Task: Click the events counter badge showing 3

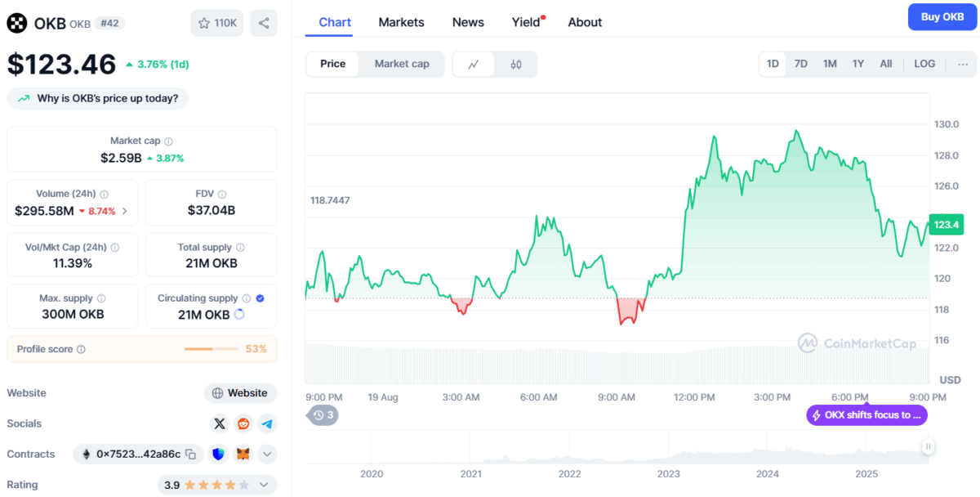Action: coord(323,415)
